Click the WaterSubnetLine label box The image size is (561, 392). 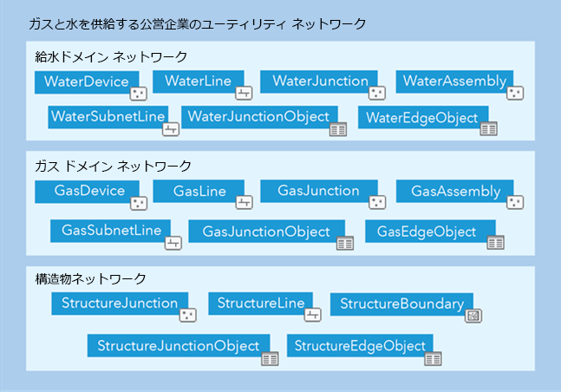click(x=108, y=116)
